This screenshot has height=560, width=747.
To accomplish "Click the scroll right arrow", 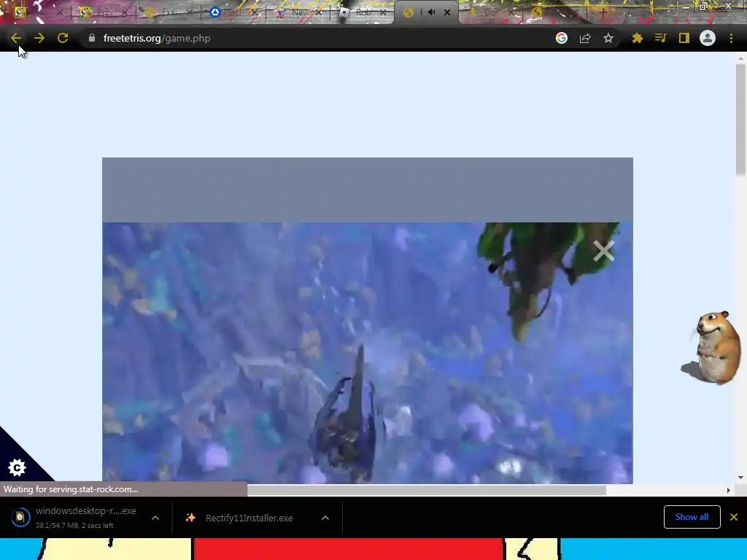I will (728, 490).
